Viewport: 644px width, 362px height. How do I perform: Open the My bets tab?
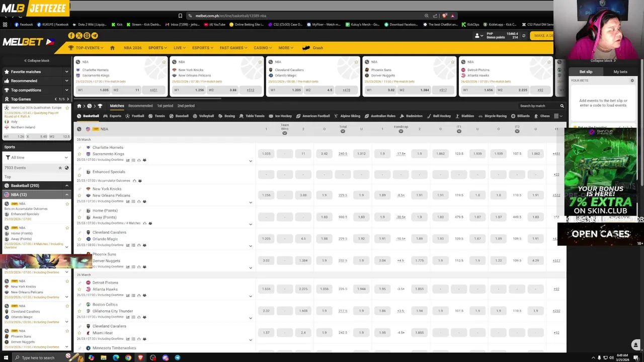[620, 72]
